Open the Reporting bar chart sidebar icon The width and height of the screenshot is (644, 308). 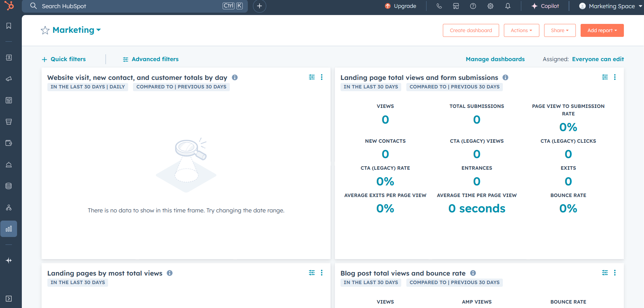coord(9,229)
